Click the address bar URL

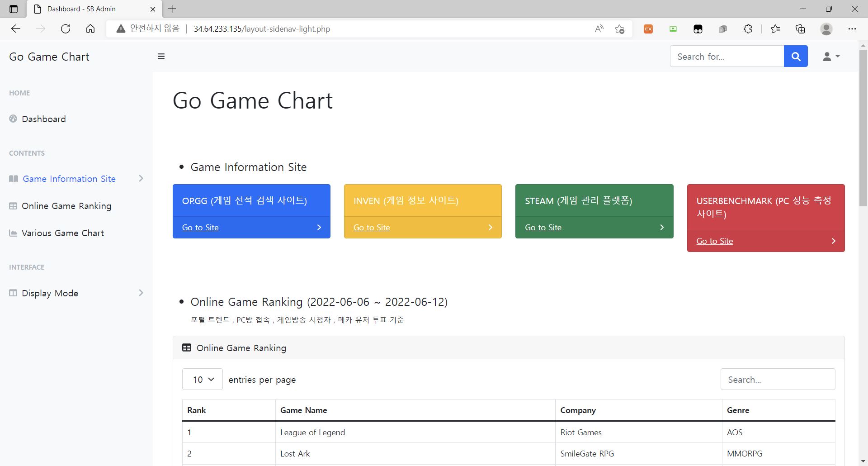point(262,29)
